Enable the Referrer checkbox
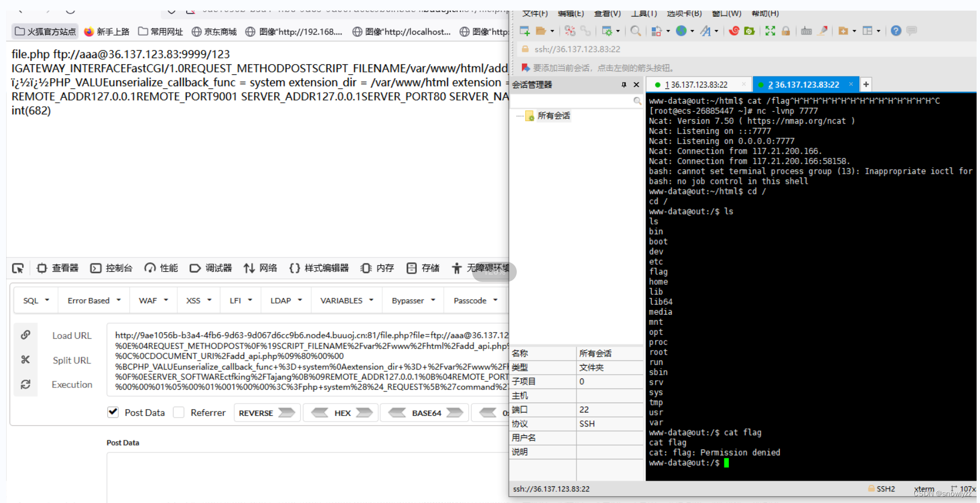The width and height of the screenshot is (980, 503). click(x=179, y=412)
